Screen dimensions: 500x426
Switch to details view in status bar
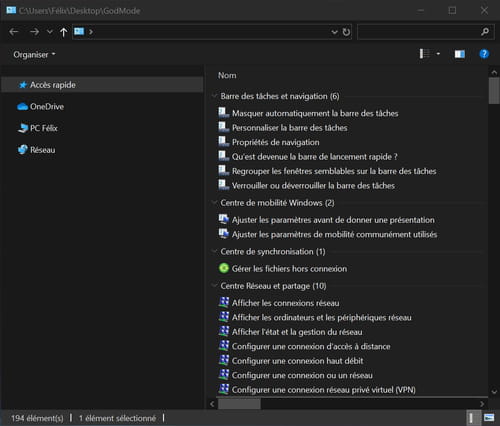click(471, 418)
